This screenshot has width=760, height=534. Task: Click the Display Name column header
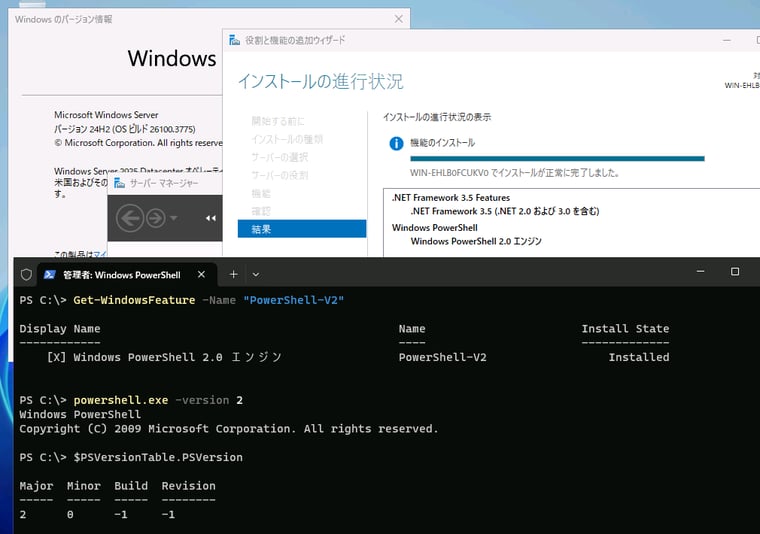[x=60, y=329]
